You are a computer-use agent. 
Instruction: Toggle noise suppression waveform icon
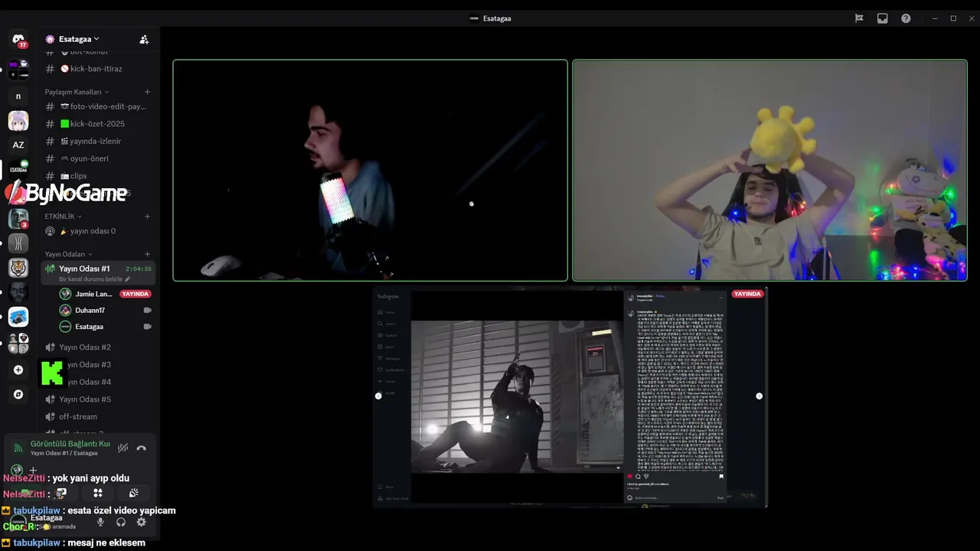122,448
